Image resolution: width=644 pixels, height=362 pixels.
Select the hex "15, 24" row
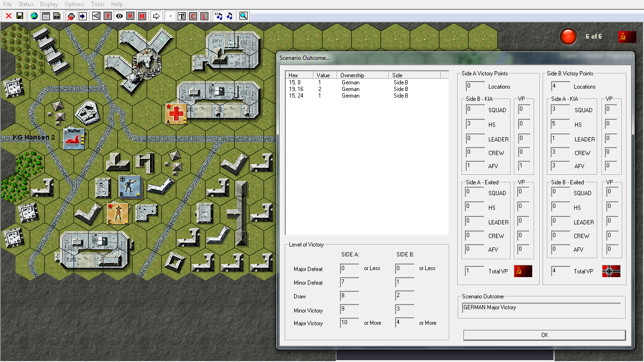click(x=367, y=96)
